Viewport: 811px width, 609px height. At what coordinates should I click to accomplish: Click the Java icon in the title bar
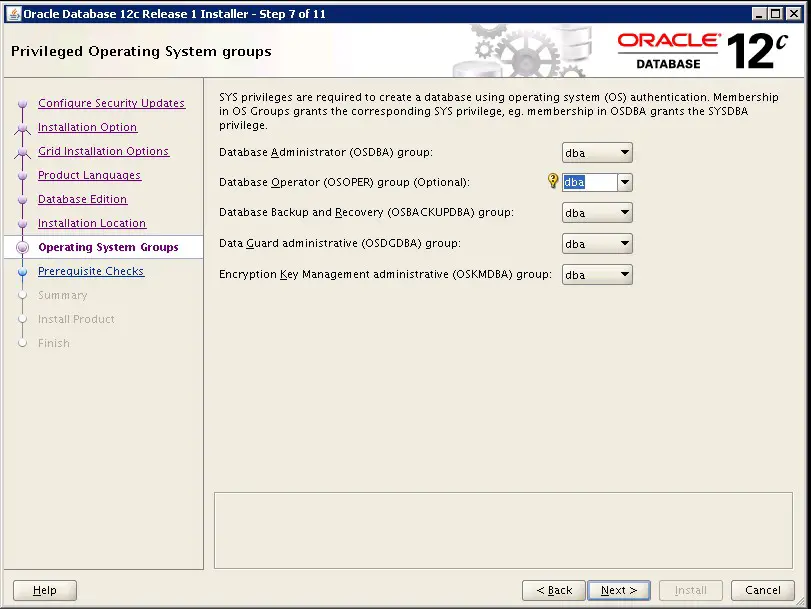[14, 14]
